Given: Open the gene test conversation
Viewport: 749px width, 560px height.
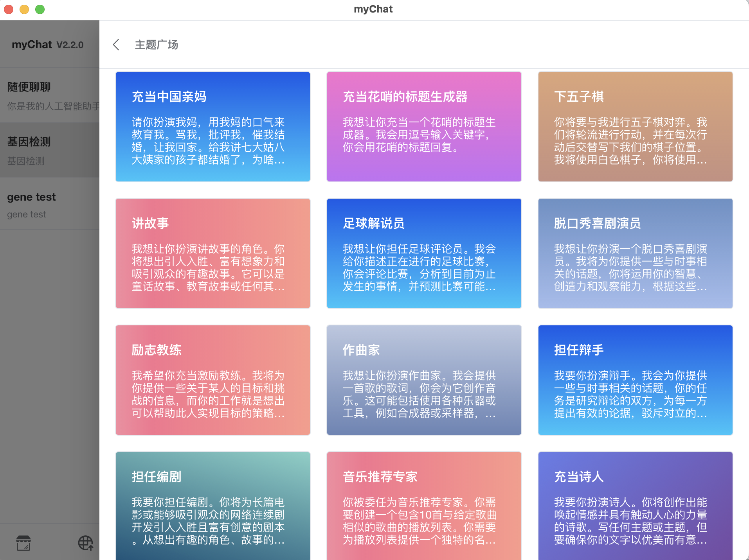Looking at the screenshot, I should [50, 204].
